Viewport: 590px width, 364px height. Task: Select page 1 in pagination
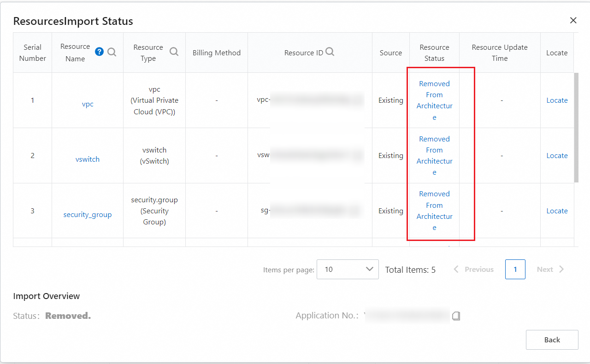[x=515, y=270]
